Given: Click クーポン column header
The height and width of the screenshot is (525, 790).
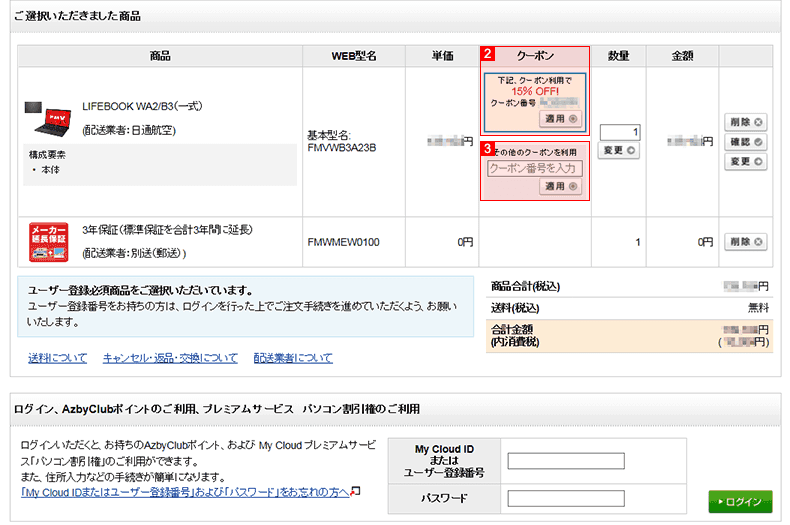Looking at the screenshot, I should tap(535, 56).
